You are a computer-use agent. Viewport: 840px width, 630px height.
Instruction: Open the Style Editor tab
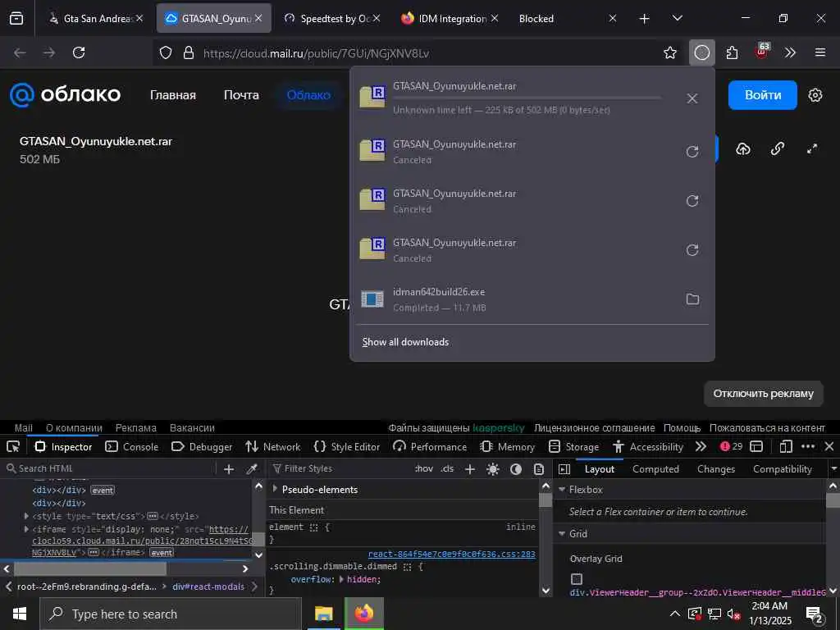point(347,447)
